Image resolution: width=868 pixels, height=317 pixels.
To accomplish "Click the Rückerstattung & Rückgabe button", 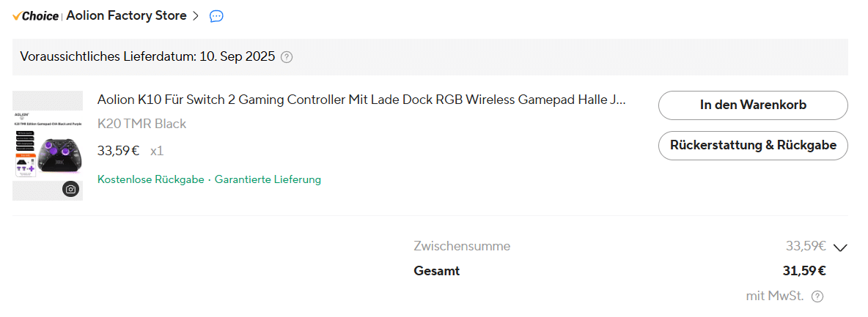I will tap(753, 145).
